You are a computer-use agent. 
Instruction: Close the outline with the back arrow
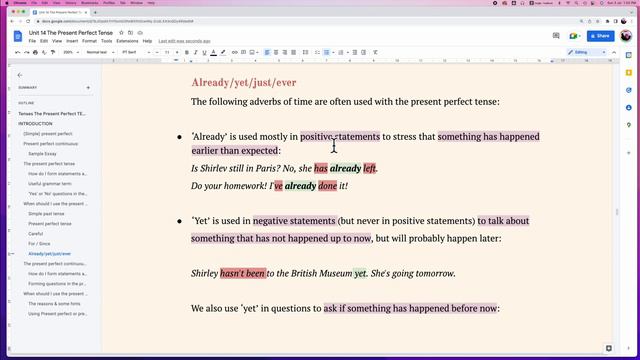click(20, 75)
